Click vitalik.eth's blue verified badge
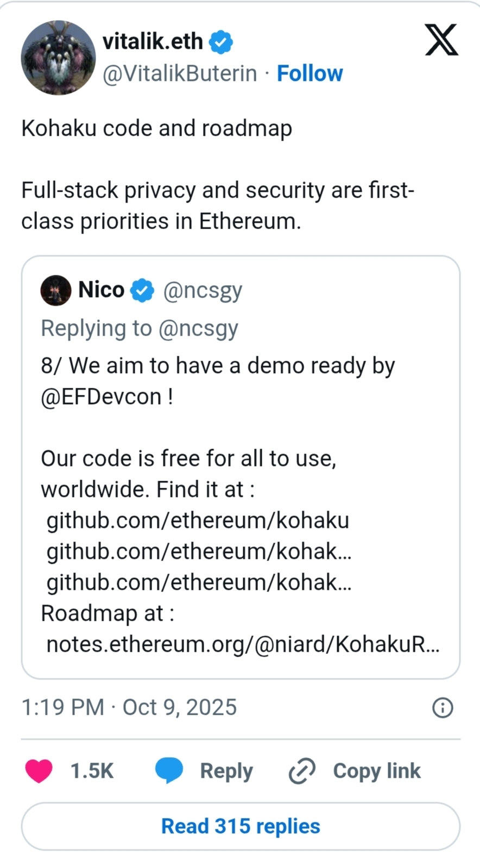Viewport: 480px width, 868px height. pyautogui.click(x=221, y=42)
